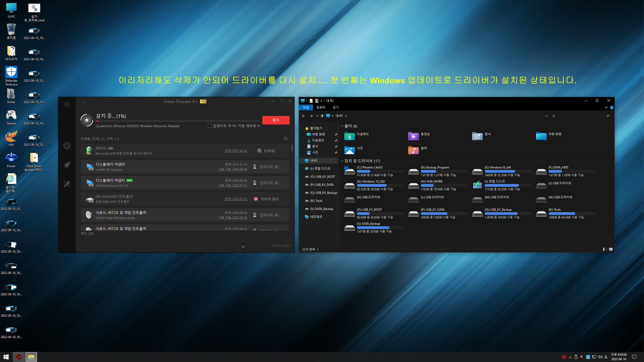The height and width of the screenshot is (362, 644).
Task: Click the back arrow in Driver Booster
Action: click(84, 102)
